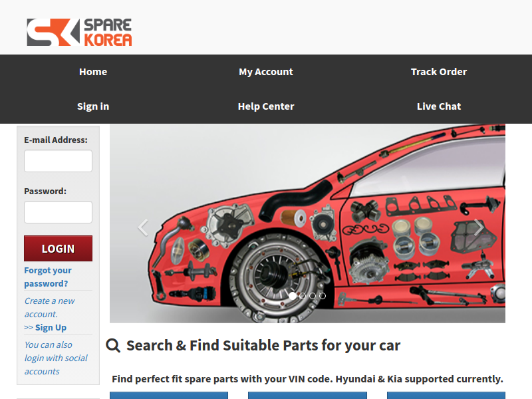
Task: Start a Live Chat from navigation
Action: tap(439, 106)
